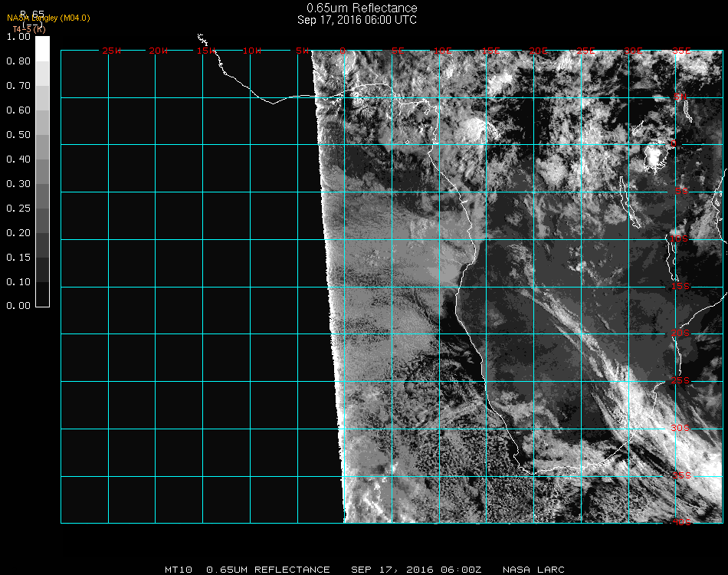Image resolution: width=728 pixels, height=575 pixels.
Task: Click the Sep 17, 2016 06:00 UTC timestamp
Action: (x=357, y=20)
